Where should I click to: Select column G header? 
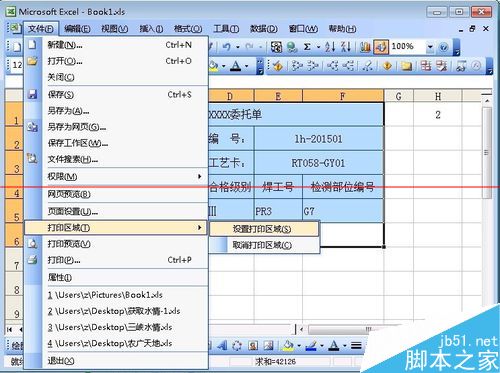(x=399, y=96)
